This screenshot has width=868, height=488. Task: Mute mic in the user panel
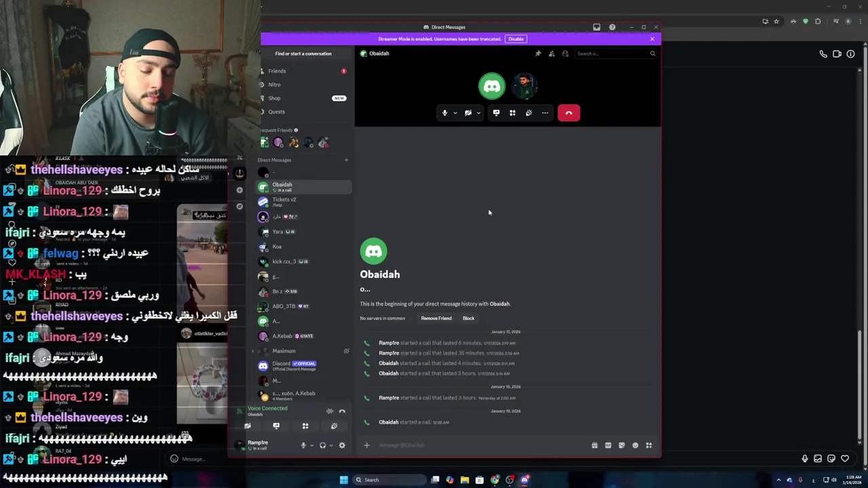pos(303,445)
